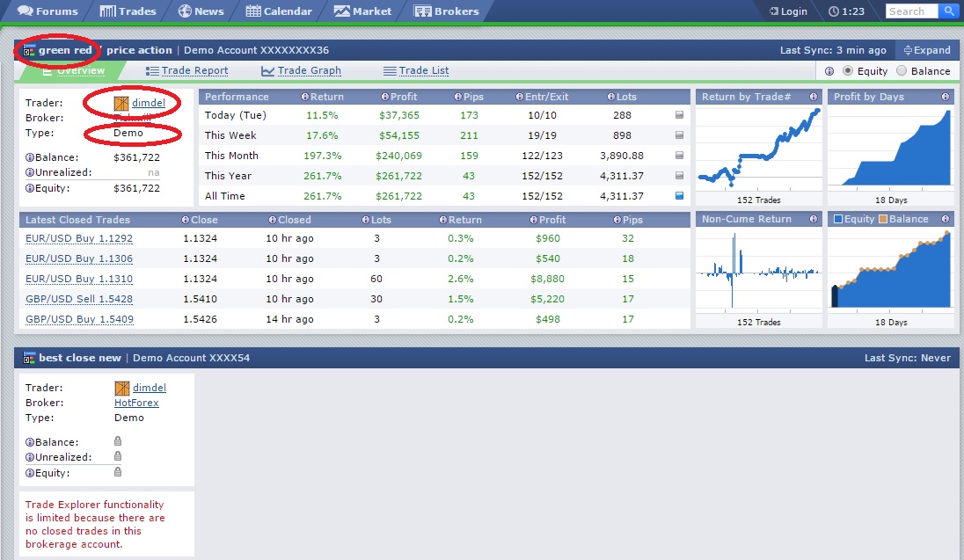Viewport: 964px width, 560px height.
Task: Open the HotForex broker link
Action: [x=136, y=403]
